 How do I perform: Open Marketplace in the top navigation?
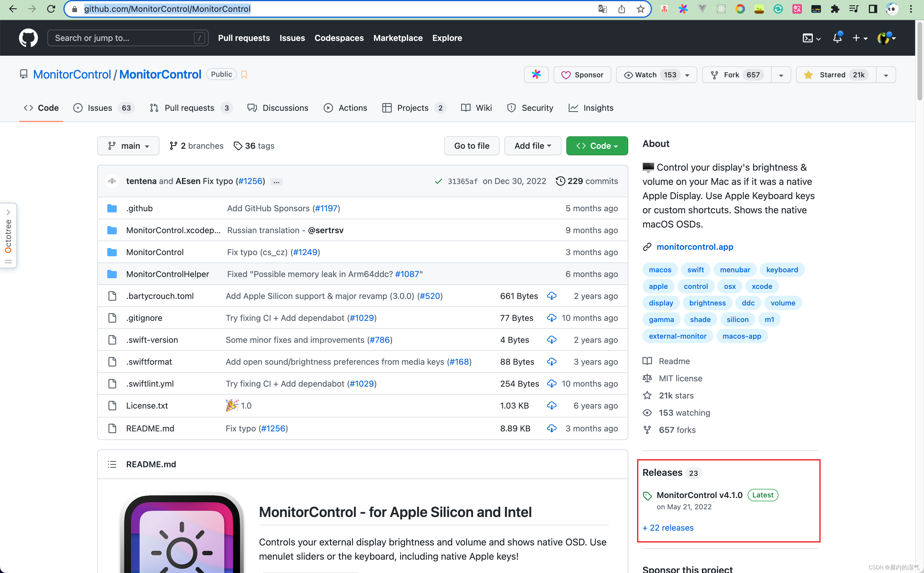398,38
